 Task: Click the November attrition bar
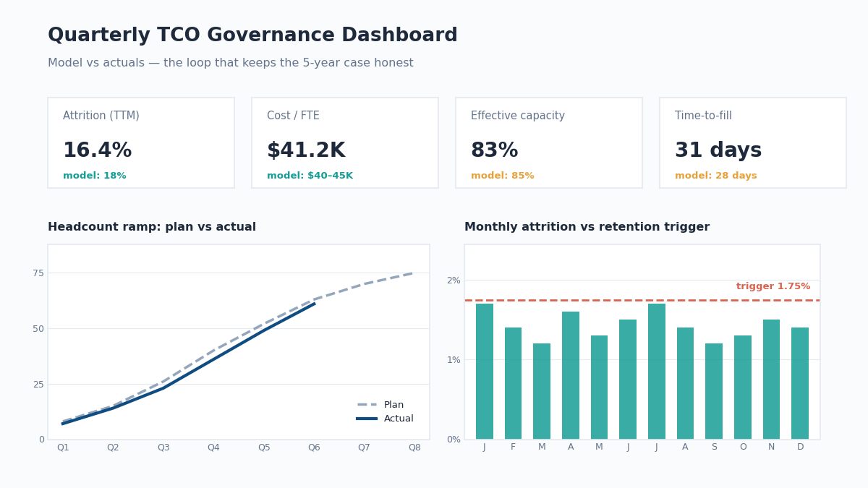771,379
